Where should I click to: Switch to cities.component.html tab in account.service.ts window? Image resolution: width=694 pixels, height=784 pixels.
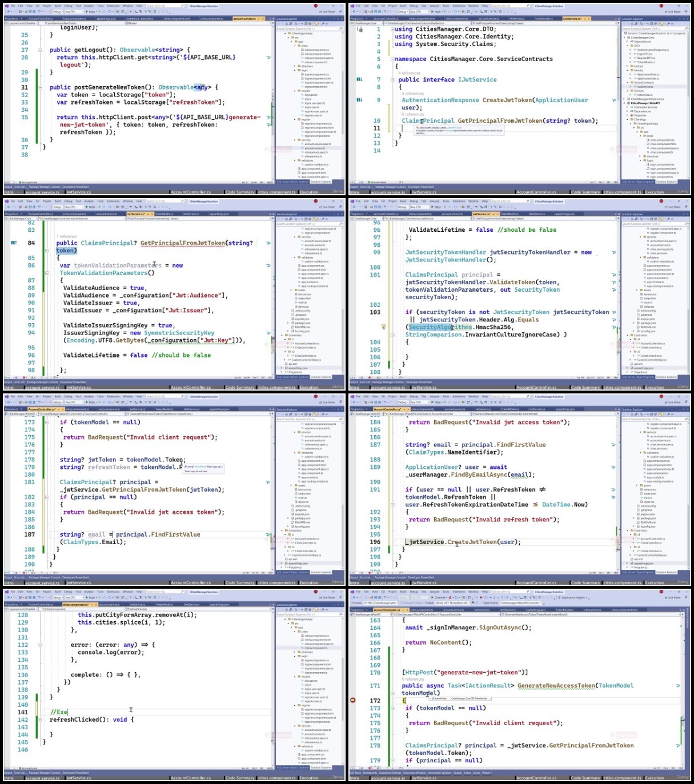(x=177, y=19)
